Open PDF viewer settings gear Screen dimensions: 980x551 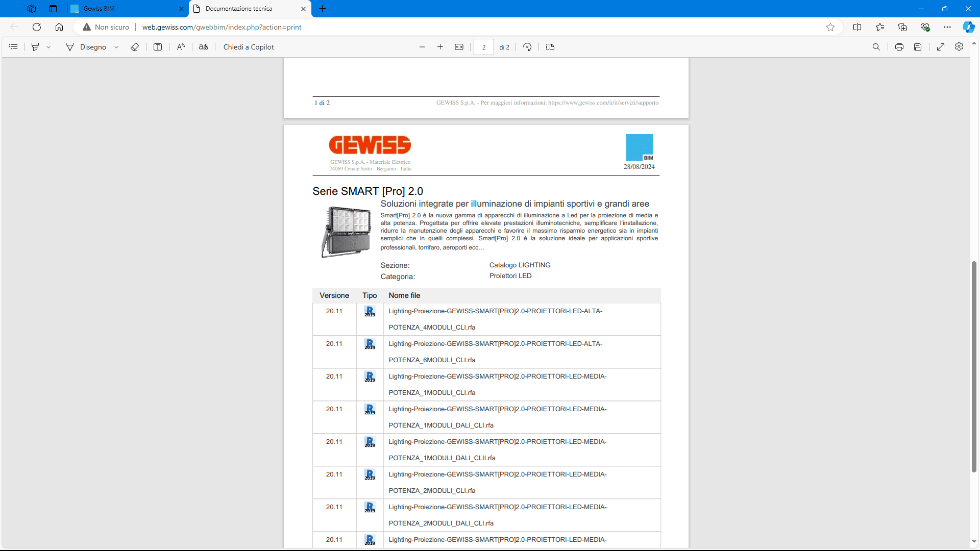959,46
